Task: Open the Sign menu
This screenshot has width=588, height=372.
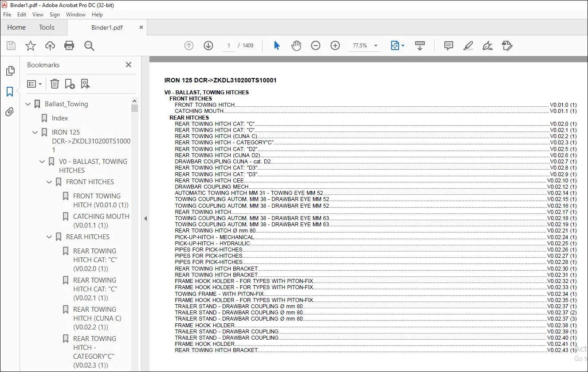Action: click(55, 15)
